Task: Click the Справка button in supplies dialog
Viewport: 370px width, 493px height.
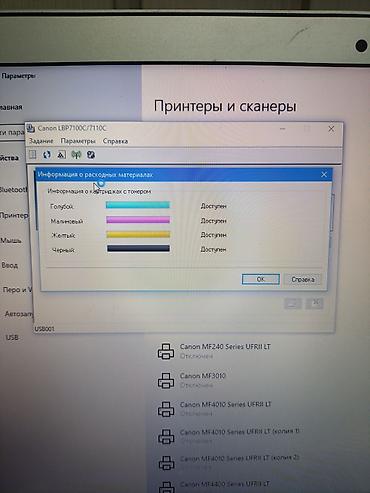Action: tap(303, 279)
